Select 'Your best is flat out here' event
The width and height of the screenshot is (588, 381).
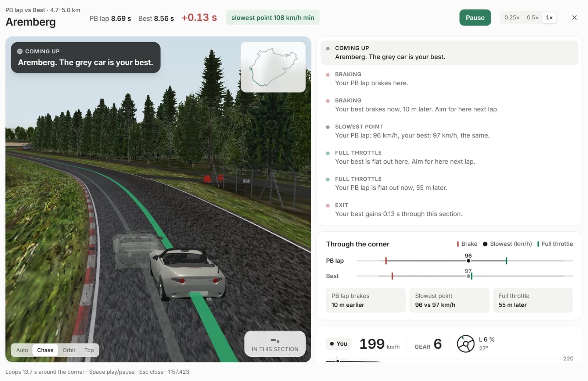pos(449,157)
